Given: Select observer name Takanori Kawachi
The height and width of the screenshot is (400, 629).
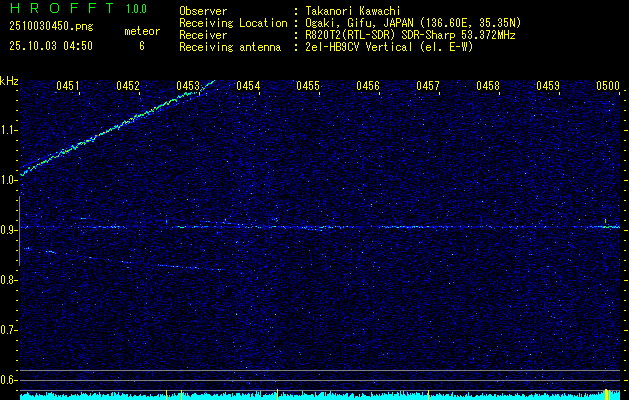Looking at the screenshot, I should click(x=353, y=11).
